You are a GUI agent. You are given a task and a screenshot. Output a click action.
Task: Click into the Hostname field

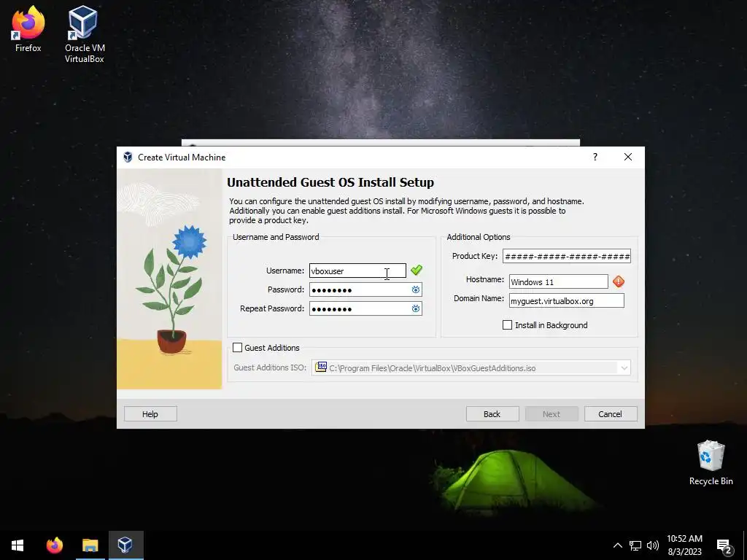[558, 281]
